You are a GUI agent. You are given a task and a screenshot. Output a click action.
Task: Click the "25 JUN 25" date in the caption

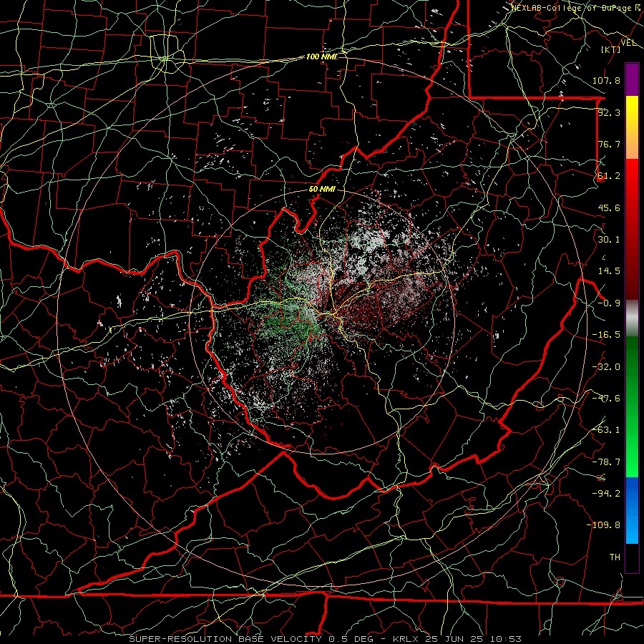(454, 639)
